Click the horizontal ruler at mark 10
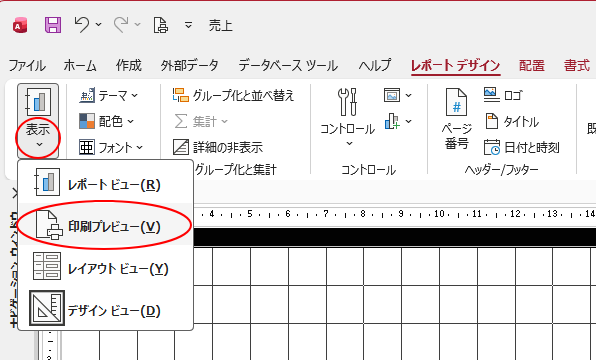The height and width of the screenshot is (360, 596). tap(439, 214)
